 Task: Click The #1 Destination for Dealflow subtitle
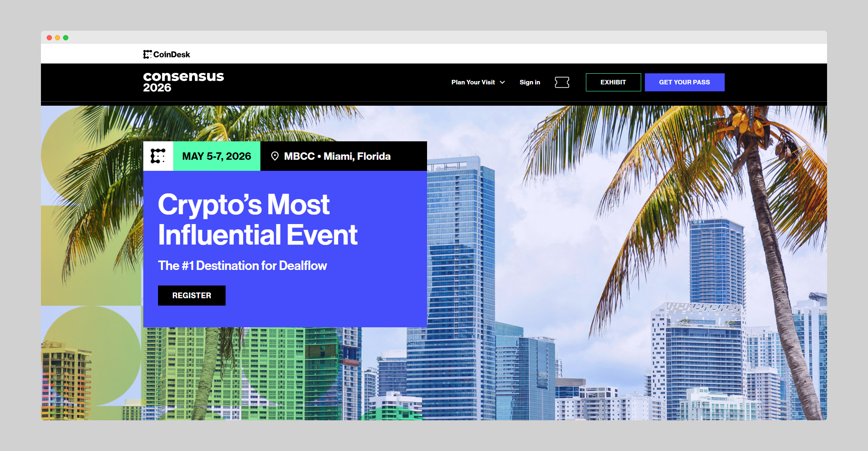pyautogui.click(x=242, y=266)
